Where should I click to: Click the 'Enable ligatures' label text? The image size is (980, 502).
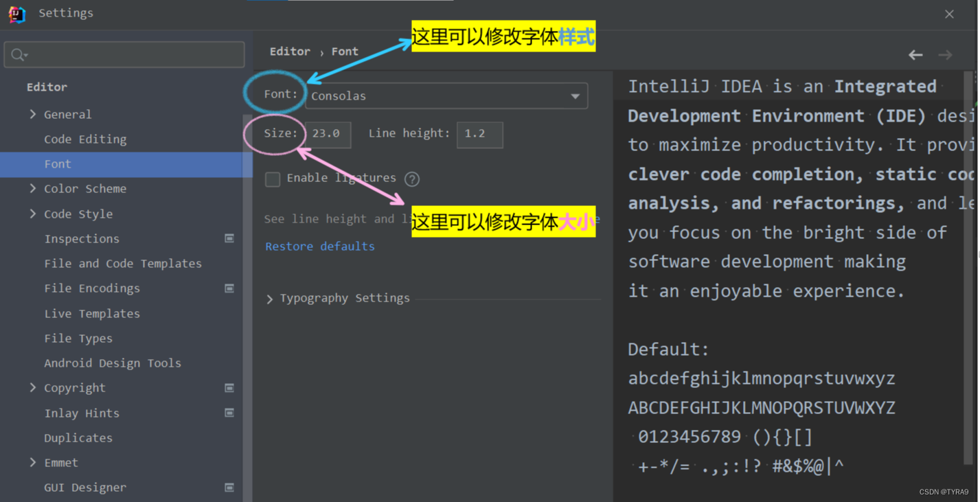tap(341, 179)
